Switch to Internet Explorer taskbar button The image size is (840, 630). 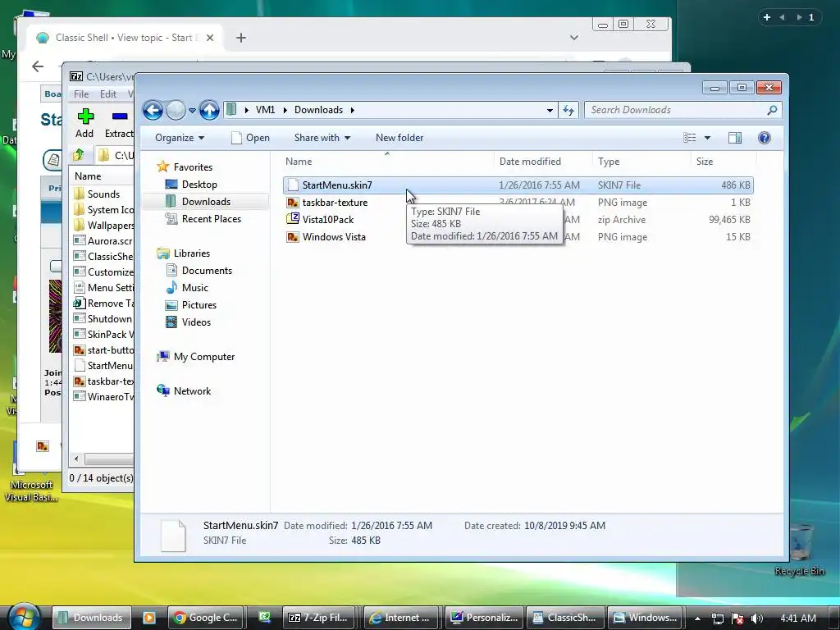coord(400,618)
